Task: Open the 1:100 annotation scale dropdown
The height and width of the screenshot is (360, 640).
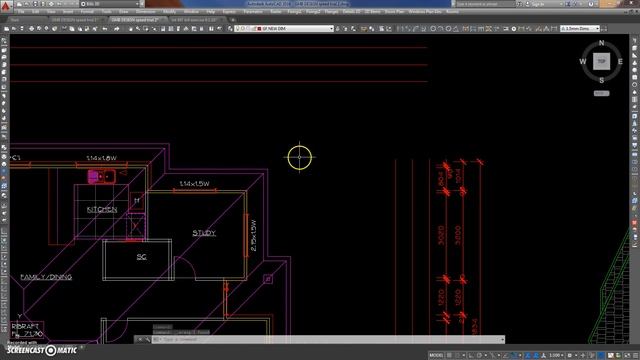Action: click(556, 356)
